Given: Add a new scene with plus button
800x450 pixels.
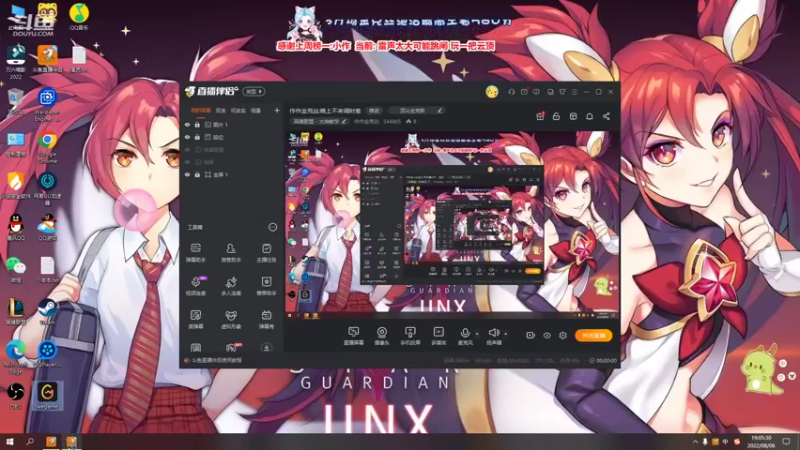Looking at the screenshot, I should click(x=277, y=110).
